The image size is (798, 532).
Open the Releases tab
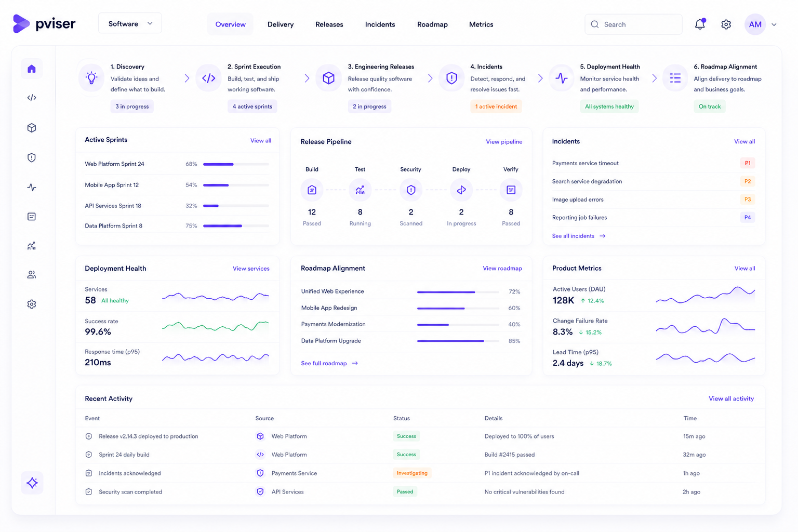pos(329,24)
